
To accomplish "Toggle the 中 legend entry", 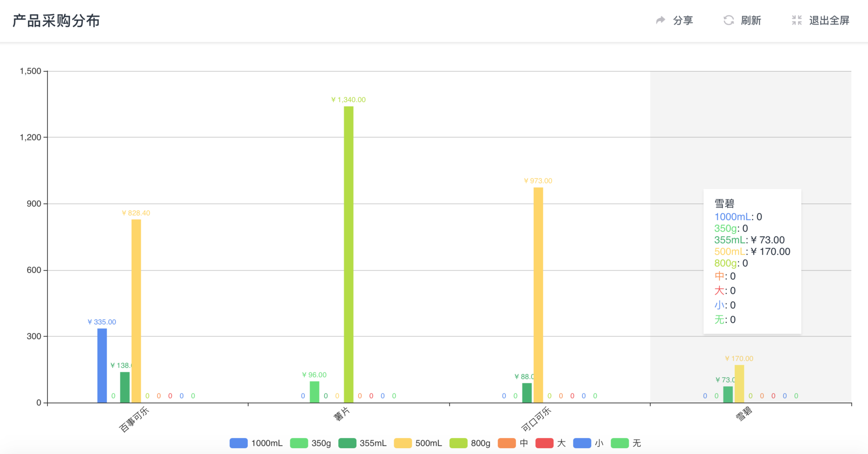I will pyautogui.click(x=513, y=443).
